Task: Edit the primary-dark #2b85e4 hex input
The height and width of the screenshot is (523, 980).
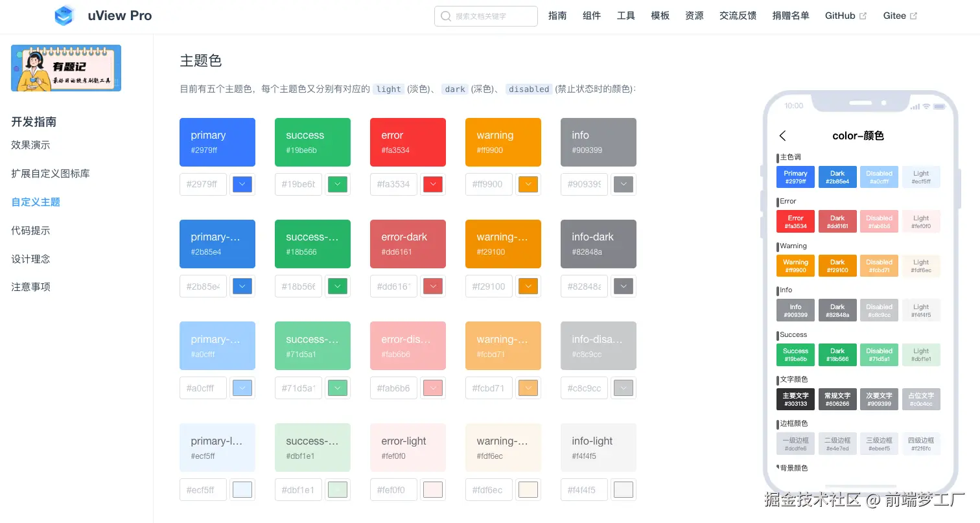Action: click(x=203, y=286)
